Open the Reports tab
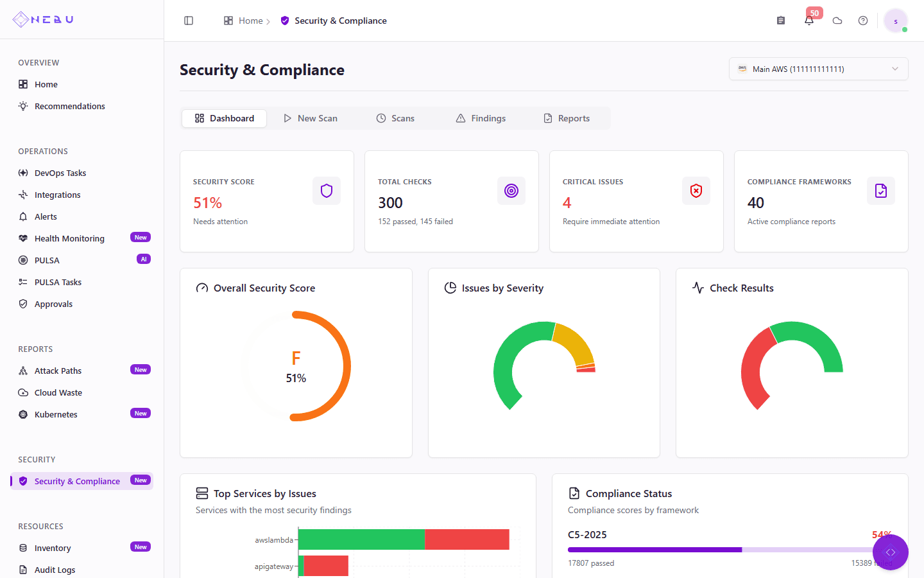The width and height of the screenshot is (924, 578). tap(567, 118)
